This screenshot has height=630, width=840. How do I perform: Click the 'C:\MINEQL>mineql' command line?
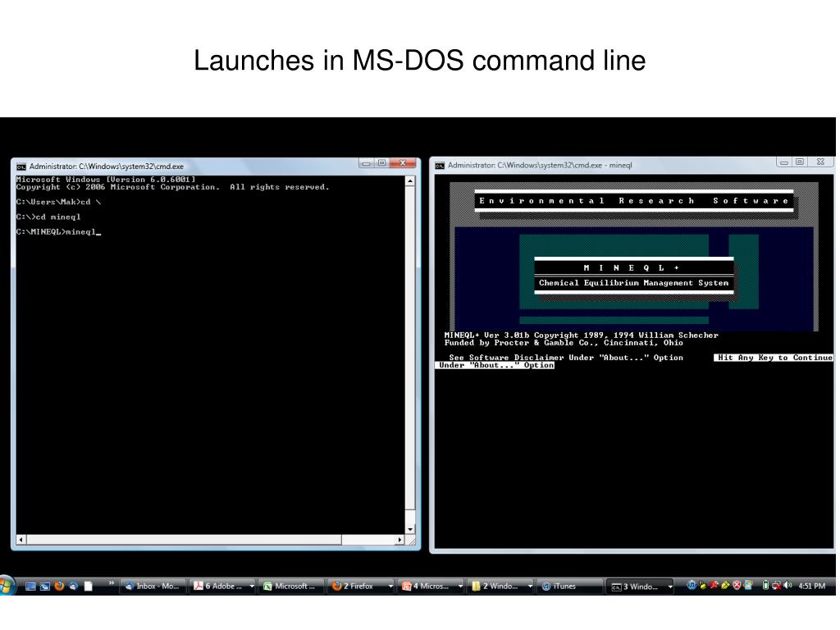point(58,232)
